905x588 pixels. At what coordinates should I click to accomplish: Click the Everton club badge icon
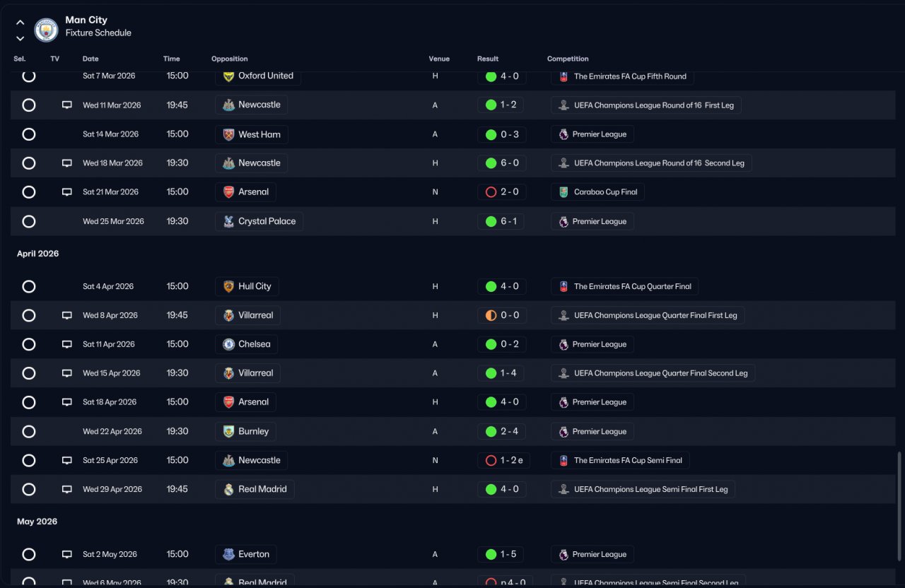coord(228,554)
